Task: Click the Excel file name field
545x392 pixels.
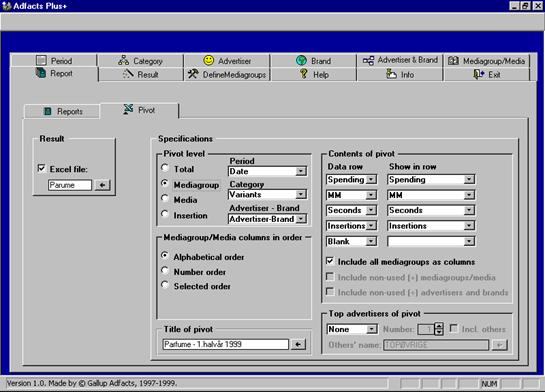Action: pos(70,185)
